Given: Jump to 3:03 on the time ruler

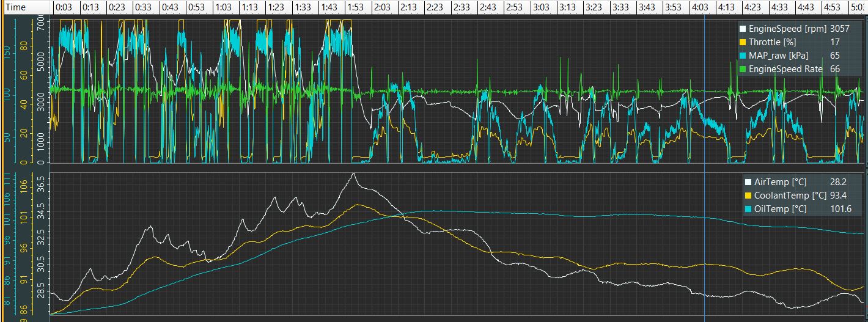Looking at the screenshot, I should click(x=541, y=7).
